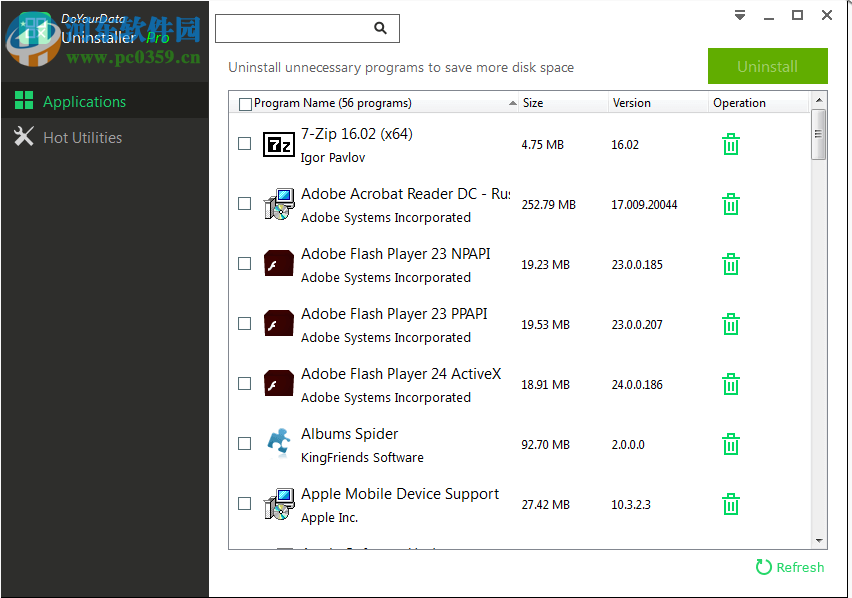
Task: Click the 7-Zip program icon
Action: click(x=278, y=144)
